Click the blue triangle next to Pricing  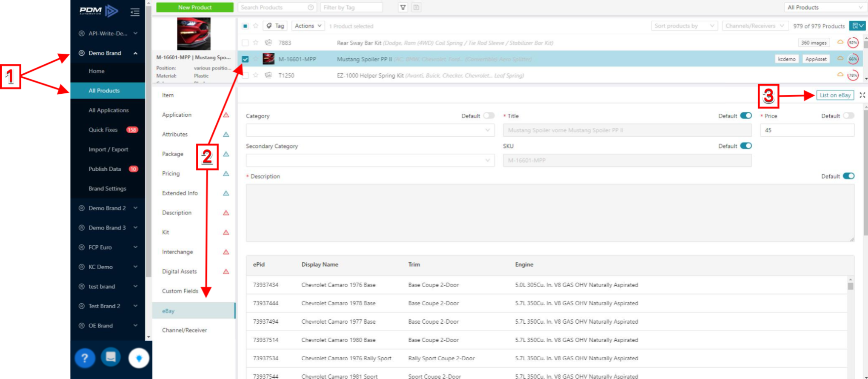(x=226, y=174)
